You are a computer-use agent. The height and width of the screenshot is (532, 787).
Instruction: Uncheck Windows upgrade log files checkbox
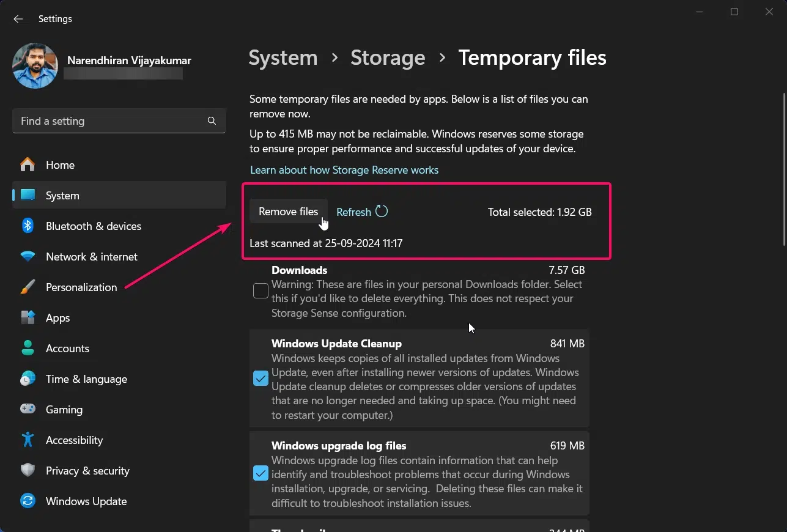pyautogui.click(x=260, y=473)
